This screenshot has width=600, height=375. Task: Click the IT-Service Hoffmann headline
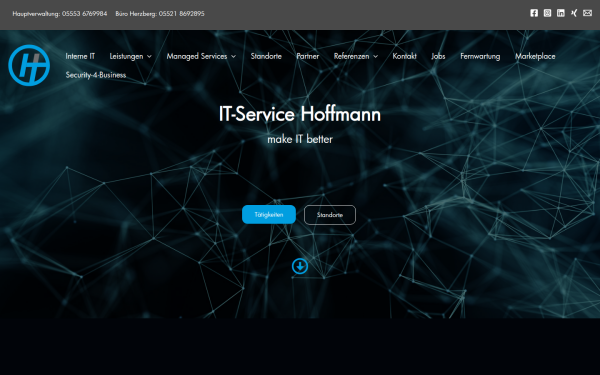[300, 114]
